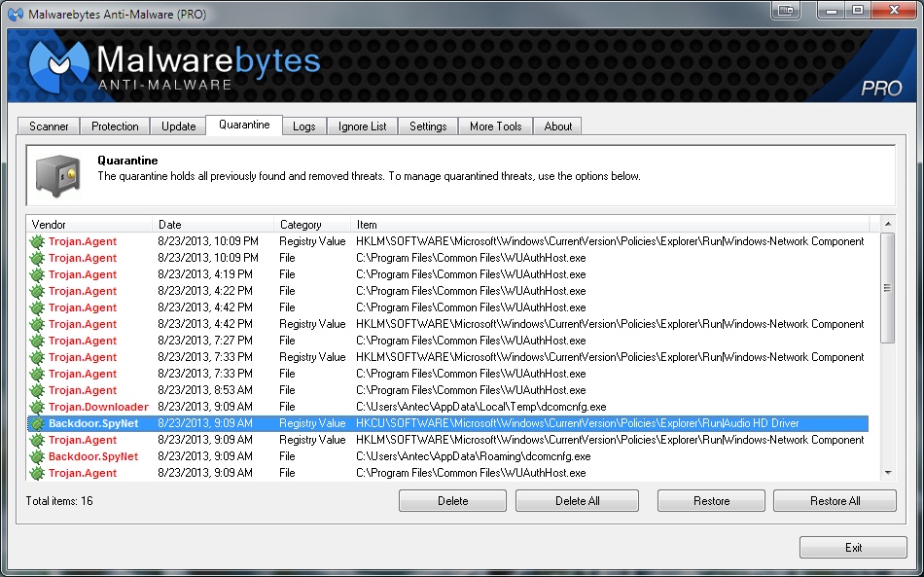This screenshot has width=924, height=577.
Task: Click the scroll down arrow of the list
Action: pos(887,472)
